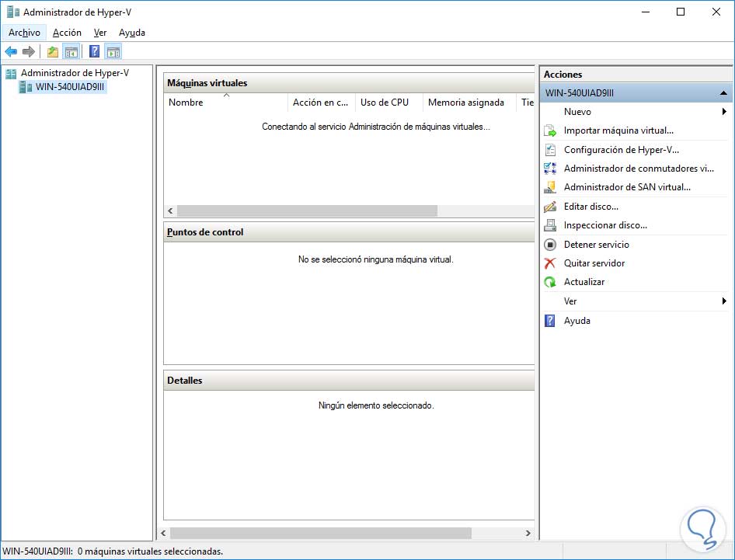Viewport: 735px width, 560px height.
Task: Click the center pane bottom scrollbar thumb
Action: pyautogui.click(x=321, y=533)
